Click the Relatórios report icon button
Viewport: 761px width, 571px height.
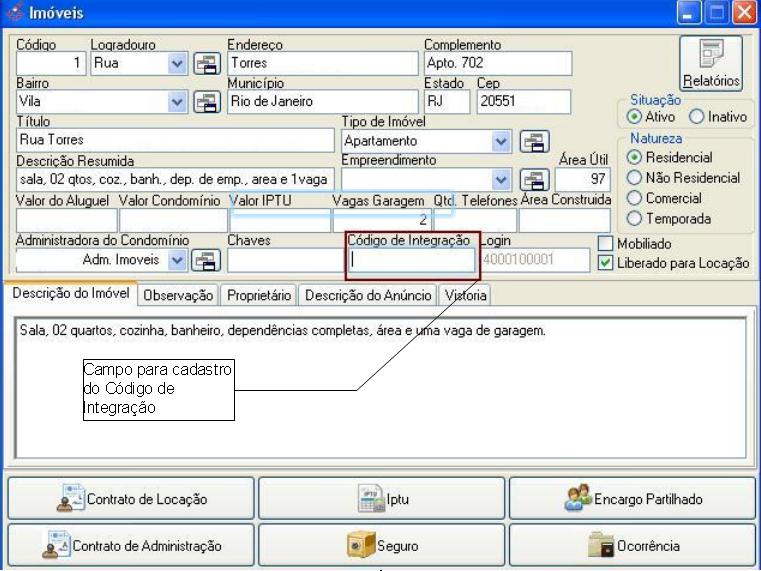(x=711, y=62)
